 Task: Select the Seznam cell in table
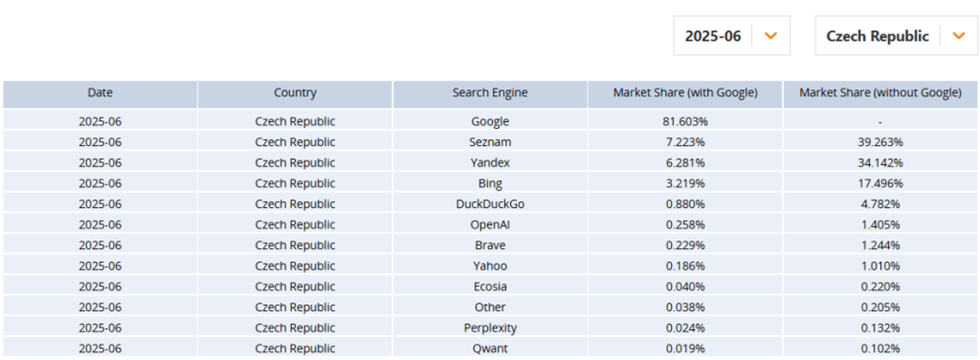click(x=490, y=142)
